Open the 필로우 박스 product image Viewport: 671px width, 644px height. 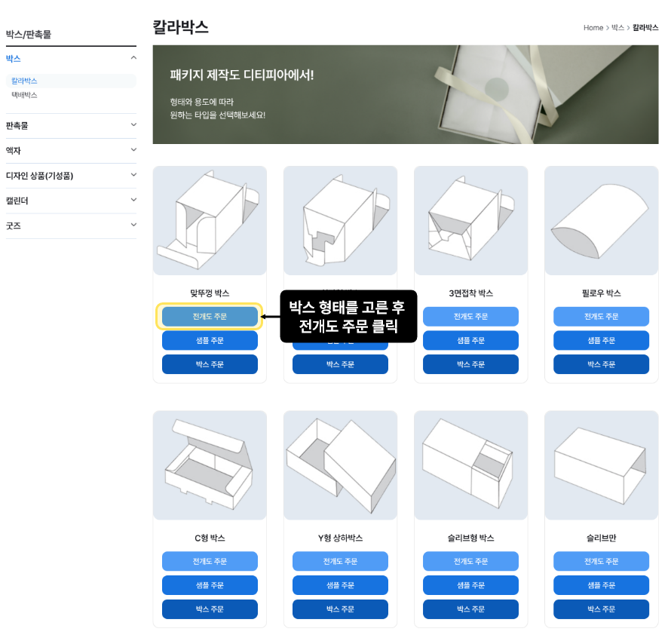click(x=601, y=220)
